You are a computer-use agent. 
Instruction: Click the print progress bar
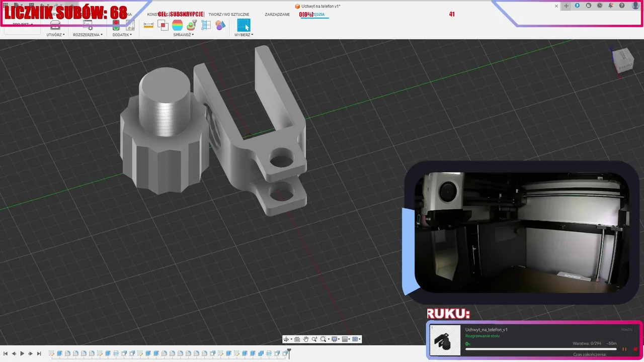pos(541,349)
